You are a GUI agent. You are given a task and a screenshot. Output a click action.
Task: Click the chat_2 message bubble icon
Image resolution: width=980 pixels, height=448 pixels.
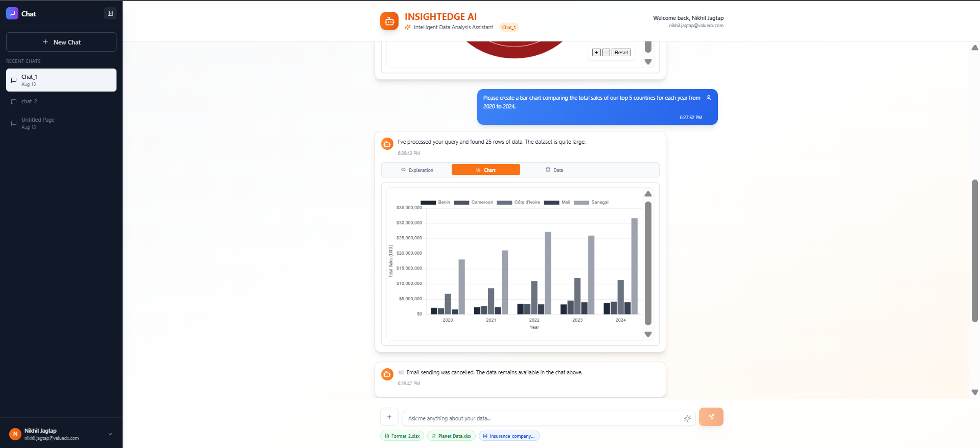point(14,102)
